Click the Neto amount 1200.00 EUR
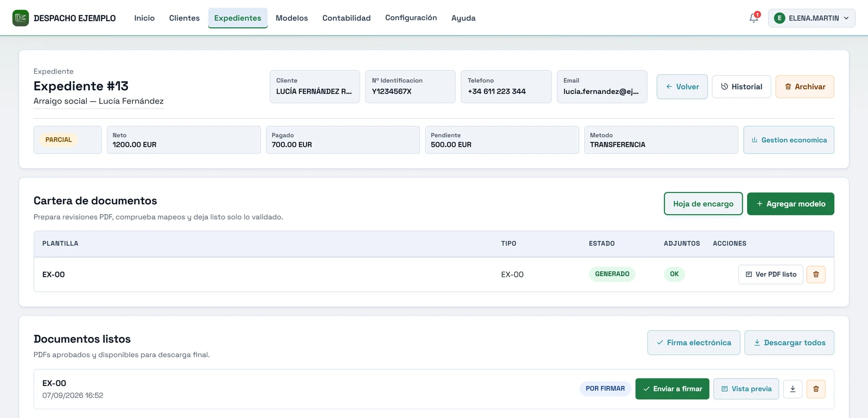This screenshot has height=418, width=868. [135, 145]
